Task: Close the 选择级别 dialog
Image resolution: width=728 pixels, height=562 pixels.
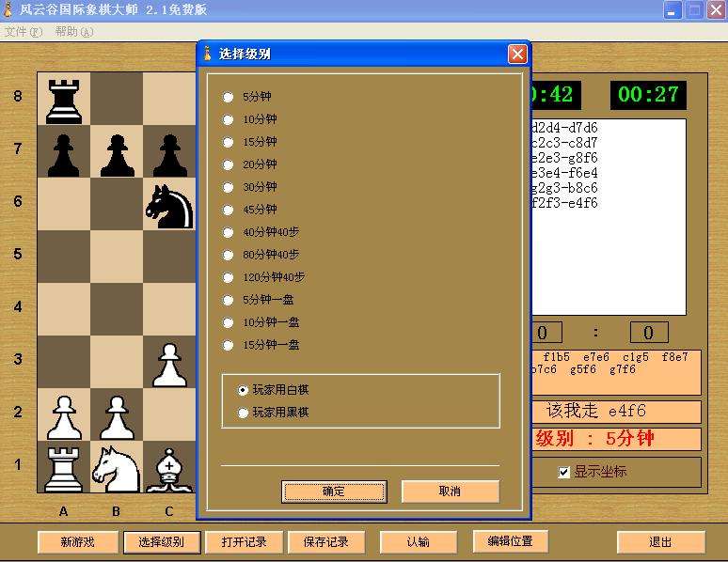Action: (x=517, y=54)
